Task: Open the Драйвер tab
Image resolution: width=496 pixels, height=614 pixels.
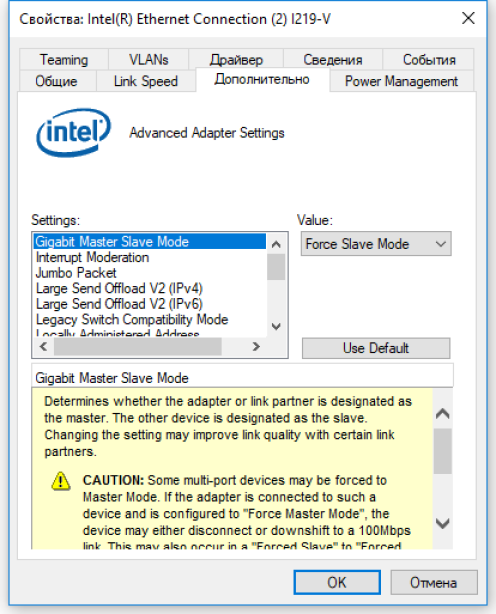Action: tap(236, 60)
